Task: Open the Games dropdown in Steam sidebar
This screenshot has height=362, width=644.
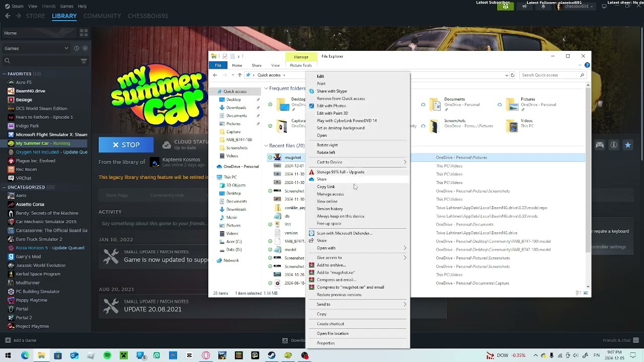Action: pos(36,48)
